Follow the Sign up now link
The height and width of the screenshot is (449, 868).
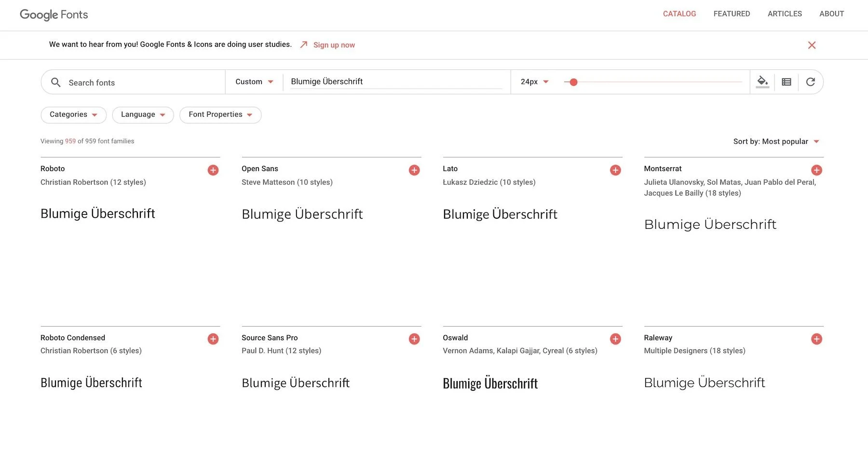(x=334, y=45)
